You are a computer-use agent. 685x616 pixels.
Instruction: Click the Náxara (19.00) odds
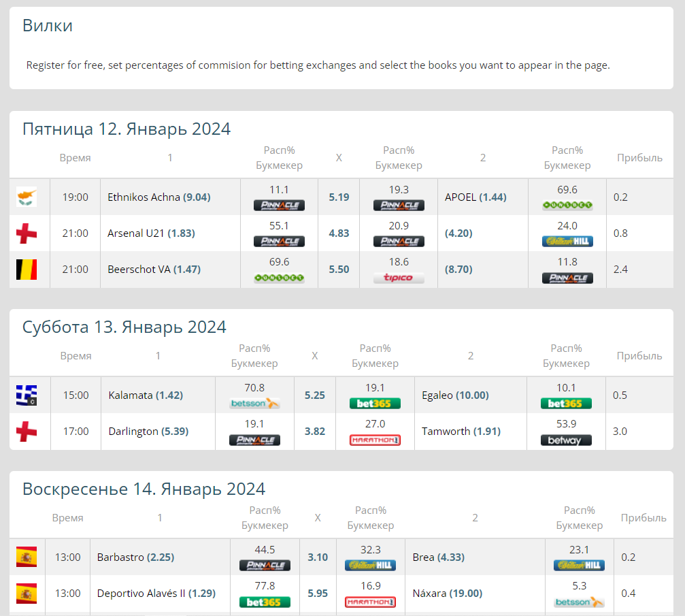(448, 594)
